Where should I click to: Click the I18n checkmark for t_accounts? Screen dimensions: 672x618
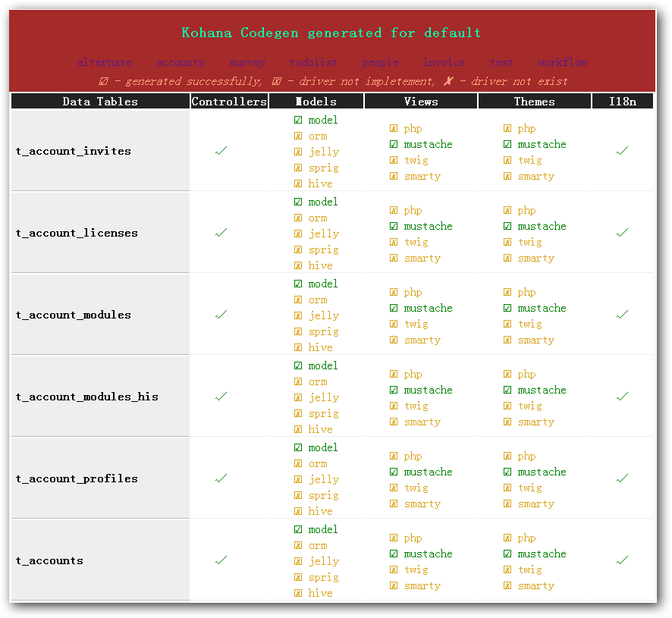[622, 560]
